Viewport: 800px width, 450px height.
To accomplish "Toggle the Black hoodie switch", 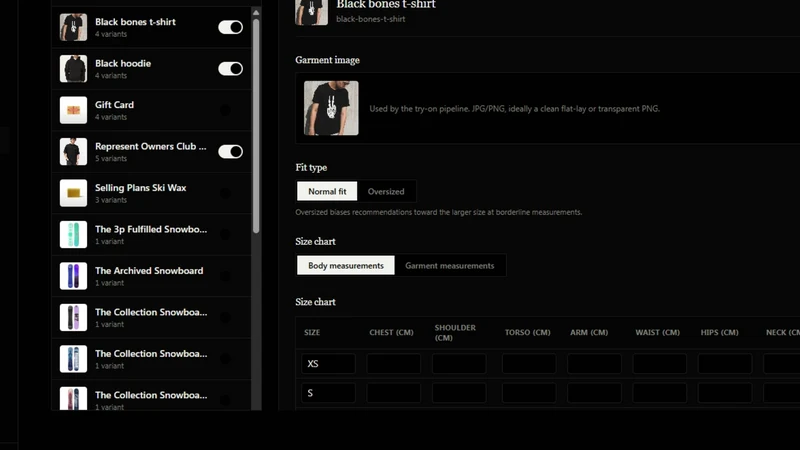I will coord(230,68).
